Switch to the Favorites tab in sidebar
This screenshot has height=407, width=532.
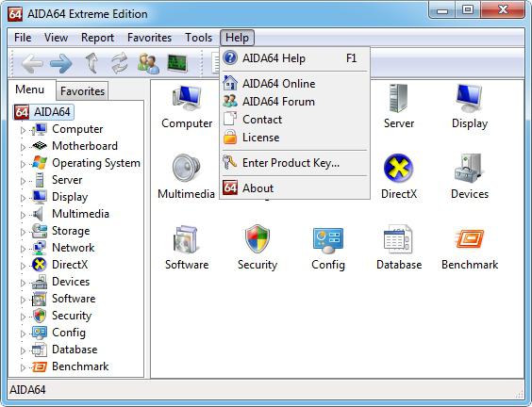[x=82, y=90]
